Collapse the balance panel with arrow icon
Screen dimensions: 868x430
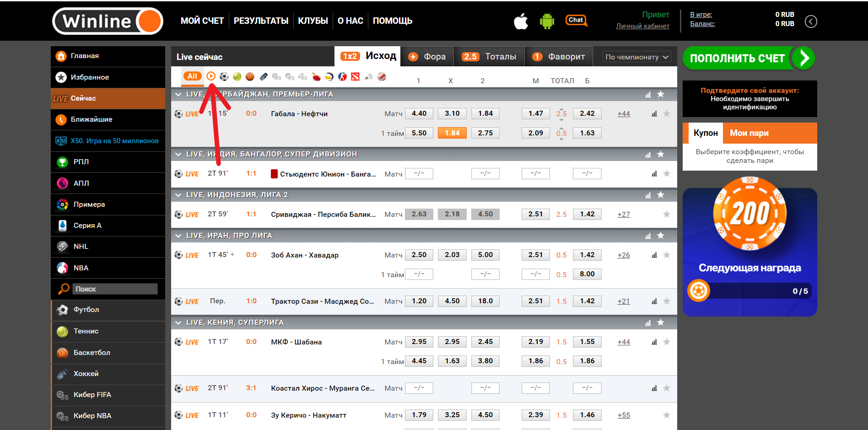pyautogui.click(x=811, y=21)
